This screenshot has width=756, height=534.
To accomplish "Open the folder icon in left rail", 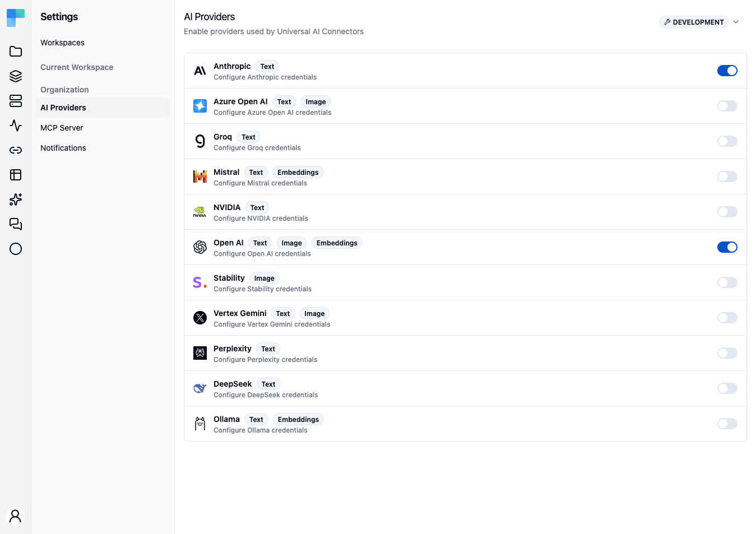I will (16, 52).
